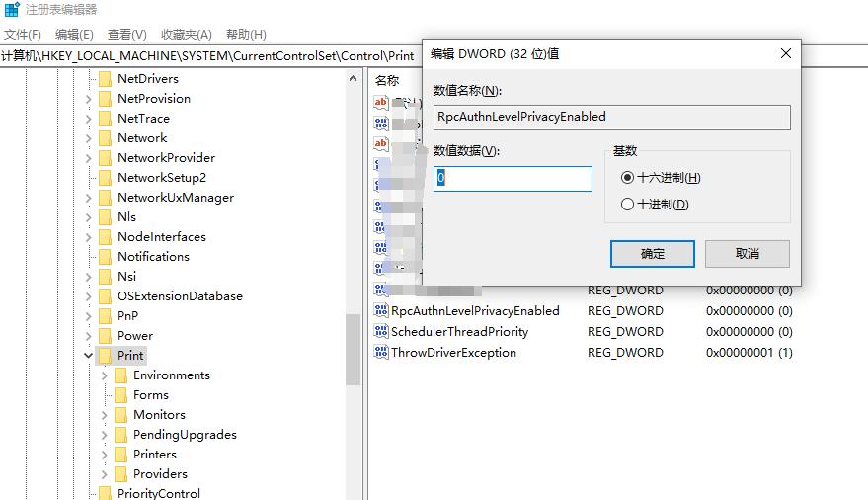This screenshot has width=868, height=500.
Task: Click the 数值数据 value data input field
Action: [x=513, y=179]
